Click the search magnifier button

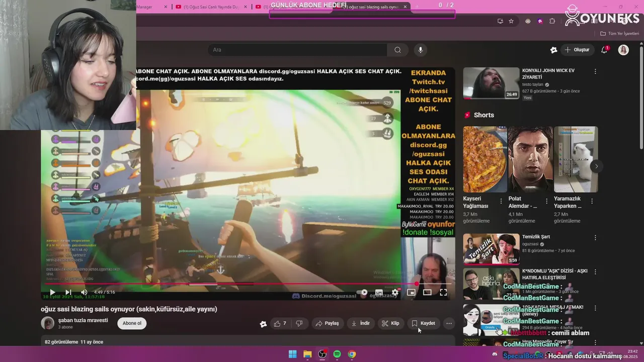coord(397,50)
